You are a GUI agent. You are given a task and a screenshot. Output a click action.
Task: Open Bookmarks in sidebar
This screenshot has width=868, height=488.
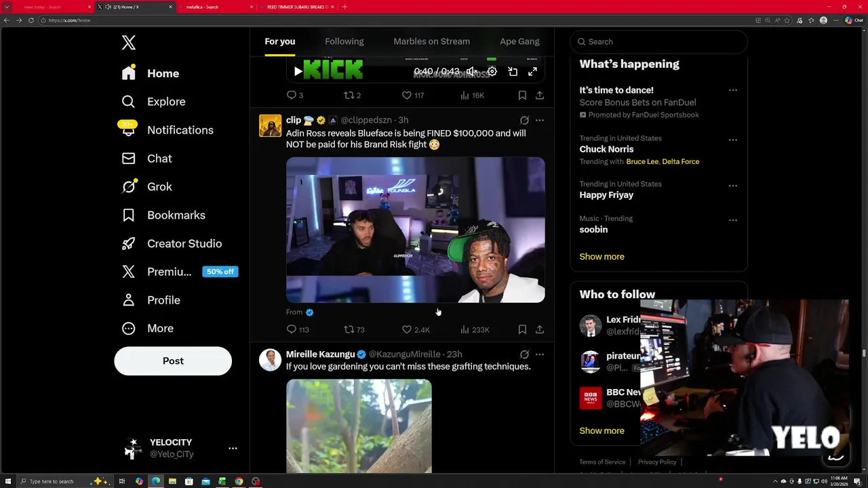click(x=163, y=215)
